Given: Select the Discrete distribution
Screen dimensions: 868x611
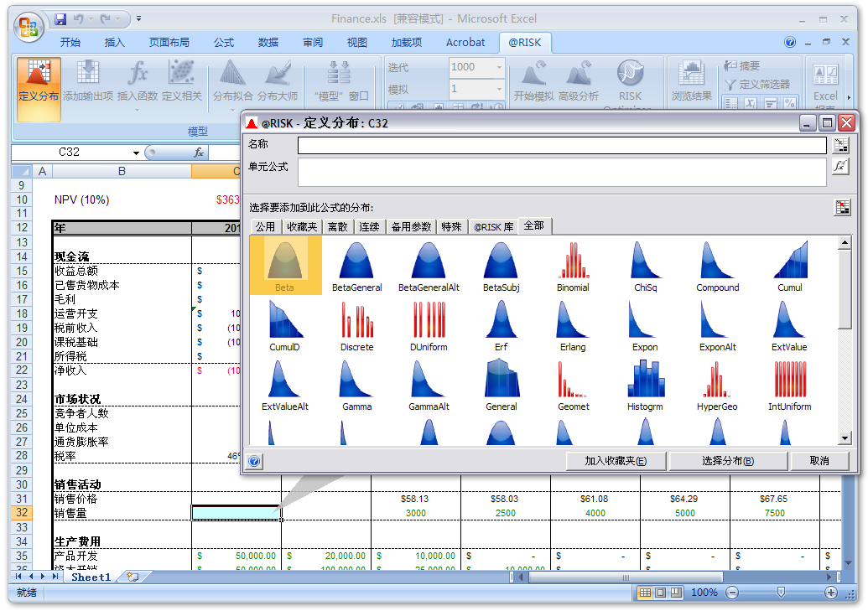Looking at the screenshot, I should click(357, 325).
